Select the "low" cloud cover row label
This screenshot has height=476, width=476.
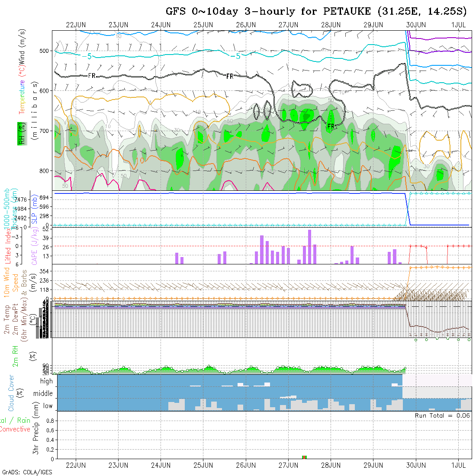(x=48, y=405)
